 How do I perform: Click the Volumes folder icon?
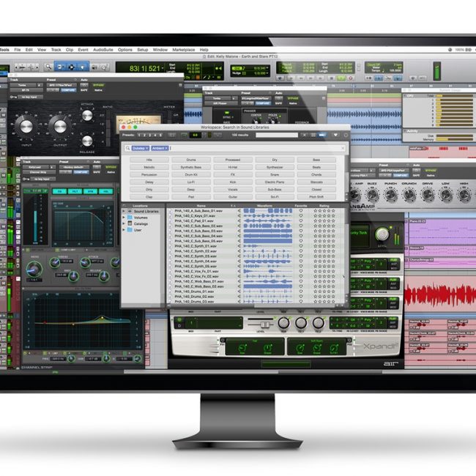(130, 217)
